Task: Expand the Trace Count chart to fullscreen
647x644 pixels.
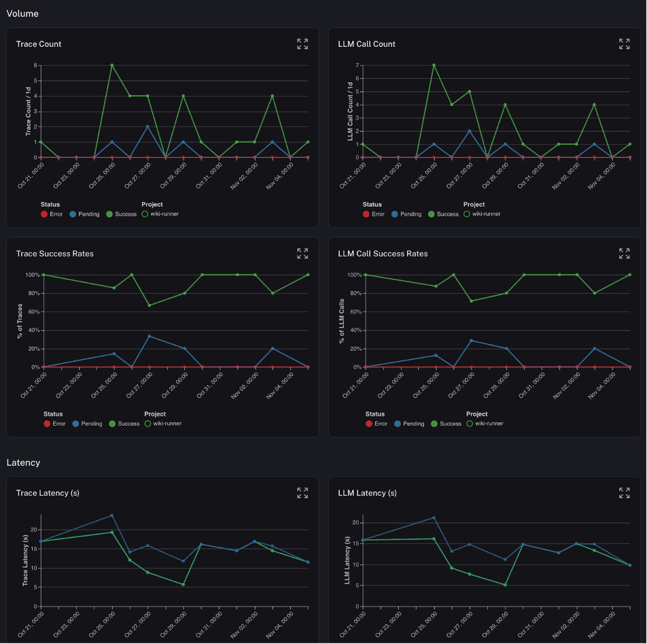Action: (x=302, y=44)
